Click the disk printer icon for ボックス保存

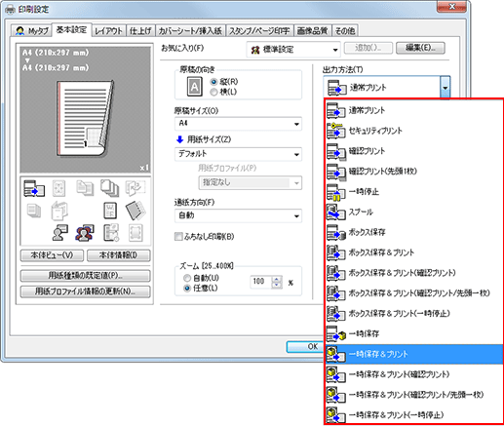pyautogui.click(x=335, y=232)
